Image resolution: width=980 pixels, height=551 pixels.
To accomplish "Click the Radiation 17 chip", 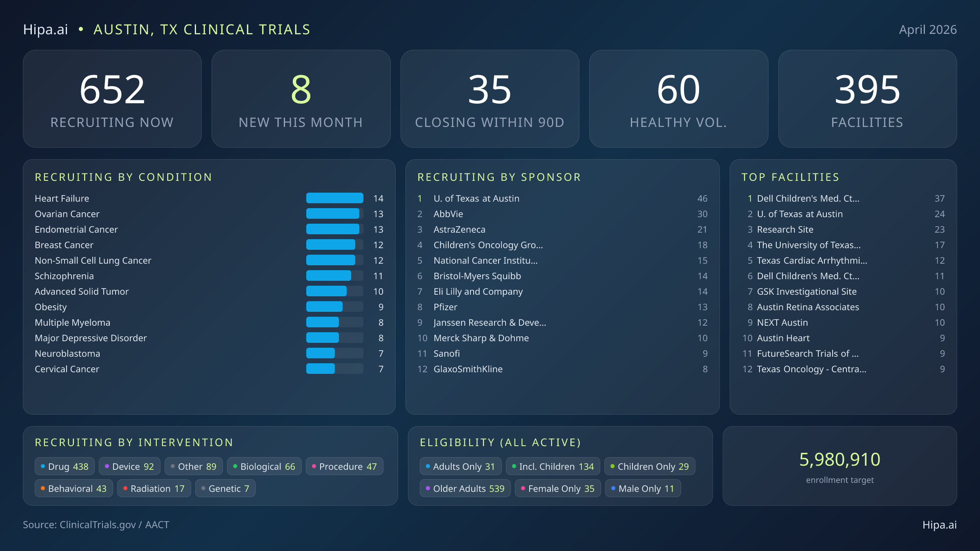I will pyautogui.click(x=154, y=489).
